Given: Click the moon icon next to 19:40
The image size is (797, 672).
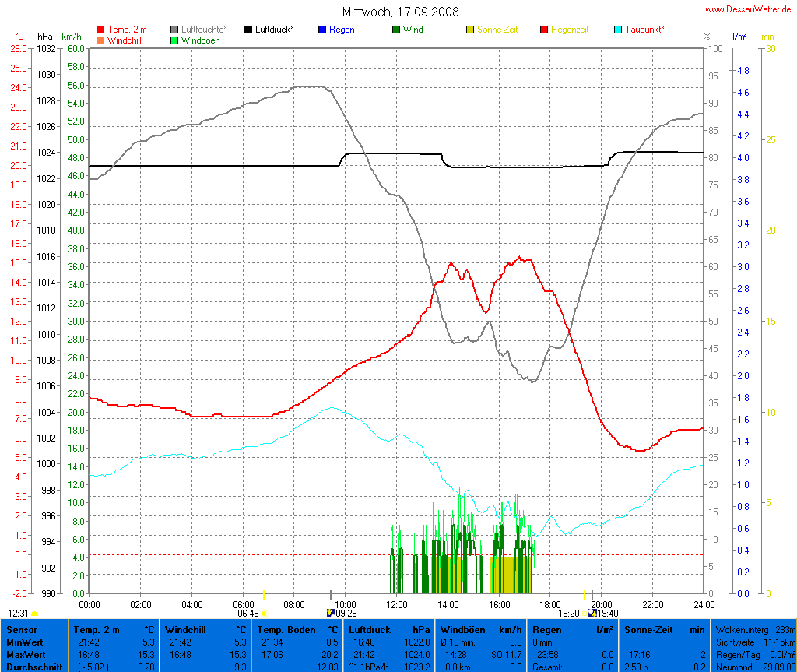Looking at the screenshot, I should click(x=592, y=614).
